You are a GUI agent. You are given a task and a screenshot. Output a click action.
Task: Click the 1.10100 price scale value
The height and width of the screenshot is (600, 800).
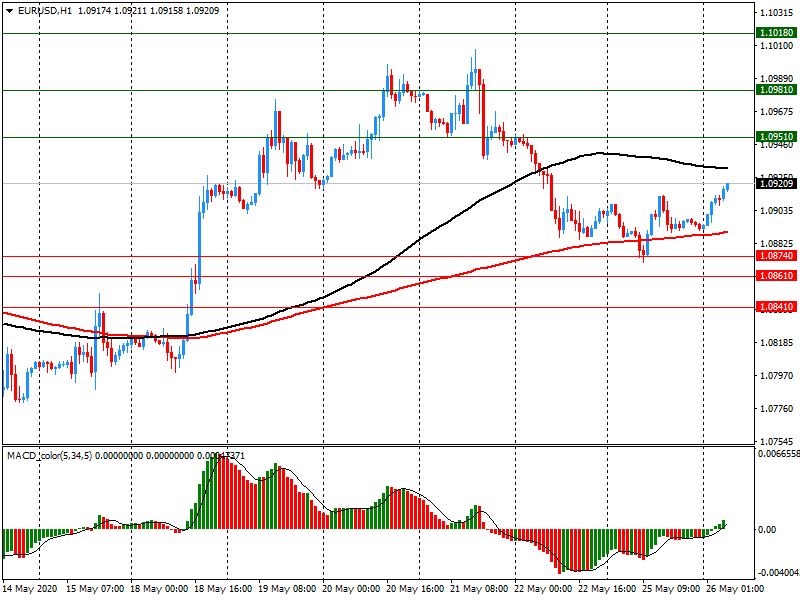(x=777, y=46)
